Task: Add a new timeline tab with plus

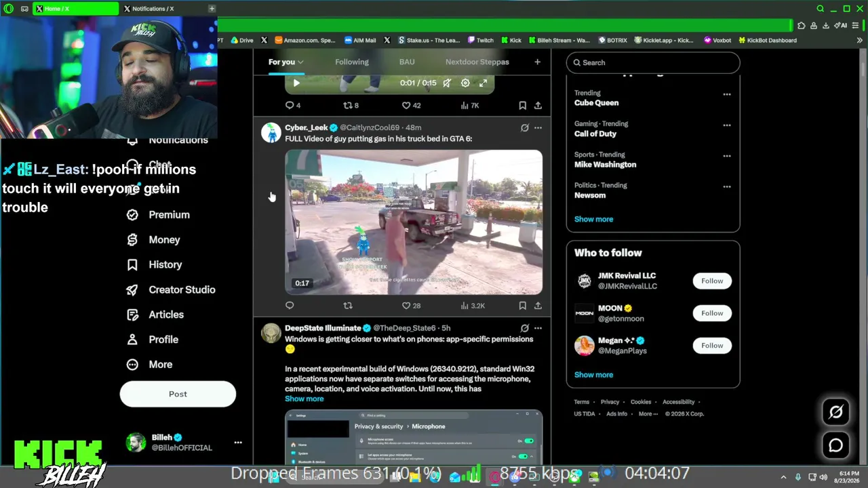Action: (x=537, y=62)
